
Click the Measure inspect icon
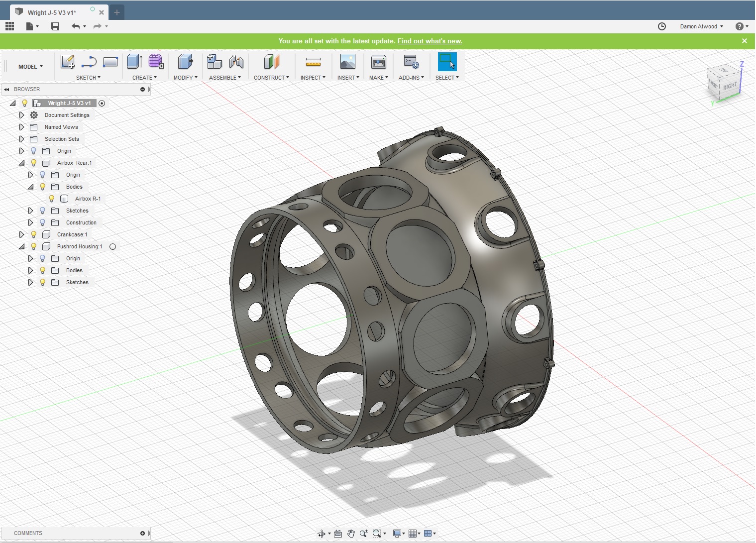point(313,62)
